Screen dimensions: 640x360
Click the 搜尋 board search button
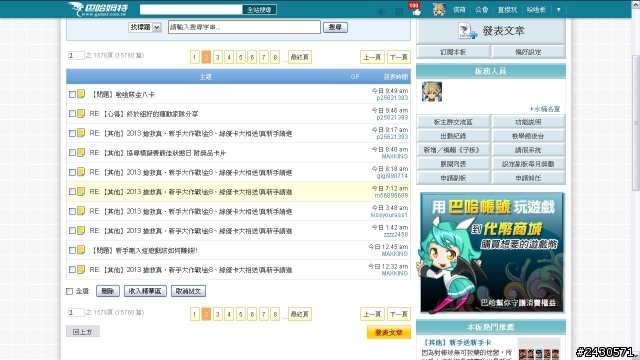pyautogui.click(x=335, y=27)
